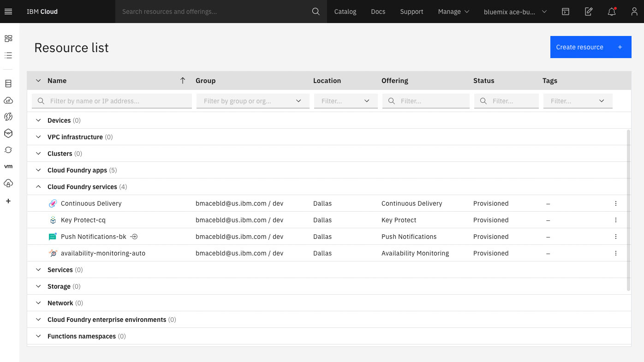Focus the Offering filter field
The image size is (644, 362).
click(x=425, y=101)
